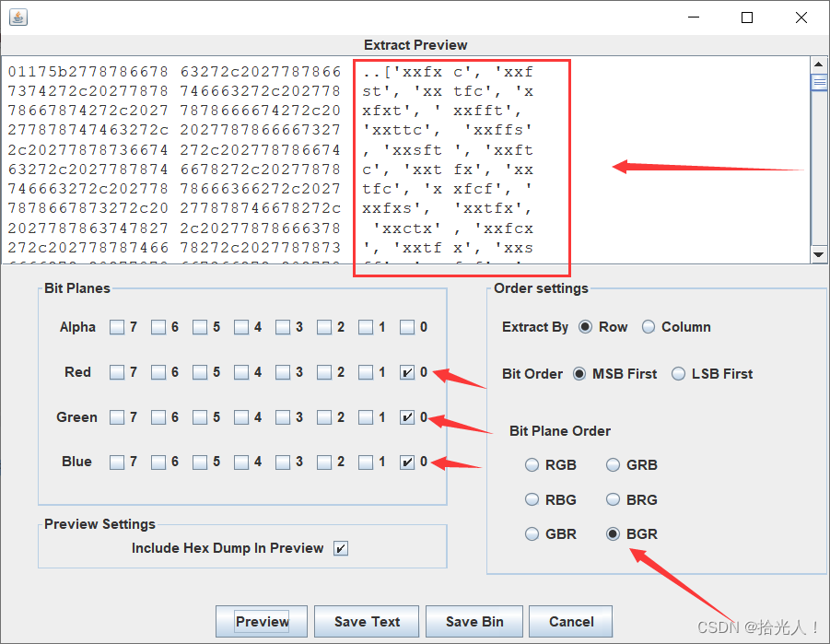The width and height of the screenshot is (830, 644).
Task: Select Extract By Column option
Action: coord(649,327)
